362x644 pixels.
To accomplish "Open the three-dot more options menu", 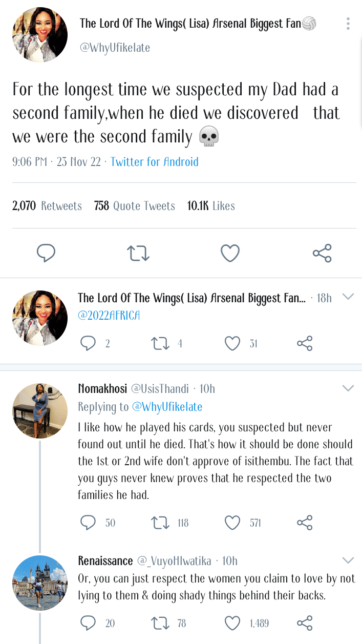I will point(348,24).
